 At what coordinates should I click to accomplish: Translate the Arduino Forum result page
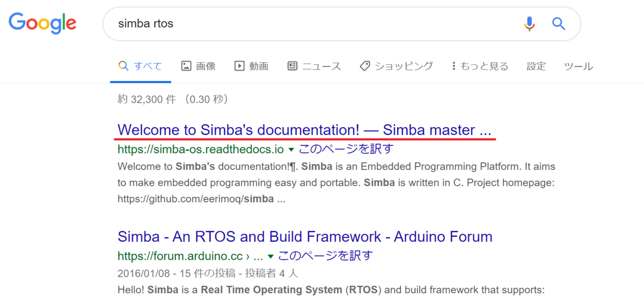[x=325, y=256]
